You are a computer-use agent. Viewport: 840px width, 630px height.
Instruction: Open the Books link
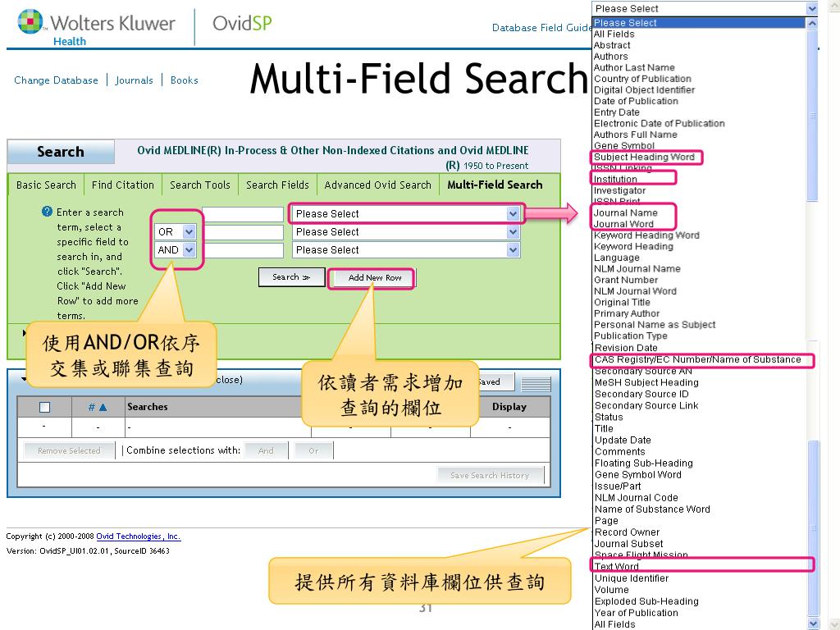point(185,80)
